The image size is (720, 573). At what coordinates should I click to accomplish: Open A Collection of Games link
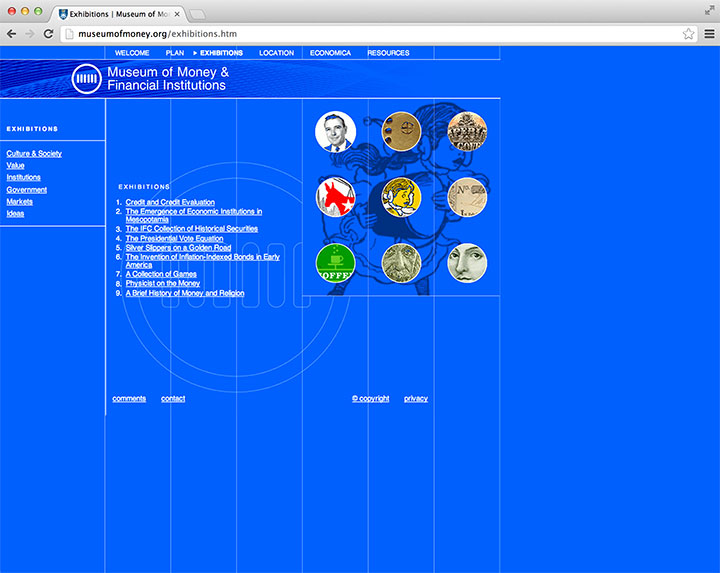(x=161, y=274)
